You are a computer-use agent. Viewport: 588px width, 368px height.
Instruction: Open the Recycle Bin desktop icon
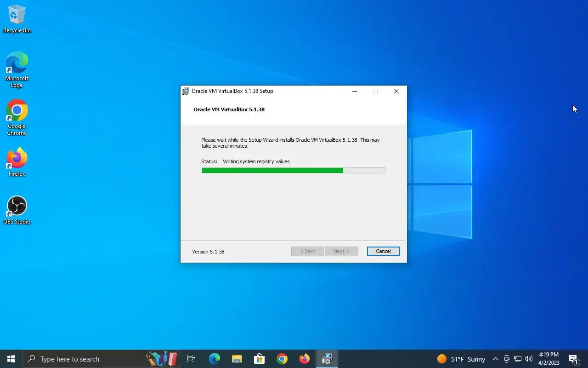(x=17, y=19)
